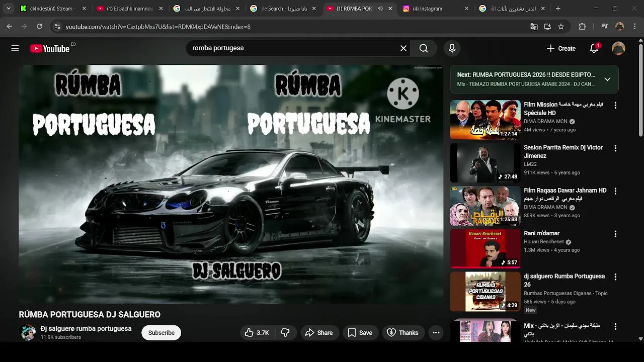
Task: Open Houari Benchenet channel link
Action: 544,242
